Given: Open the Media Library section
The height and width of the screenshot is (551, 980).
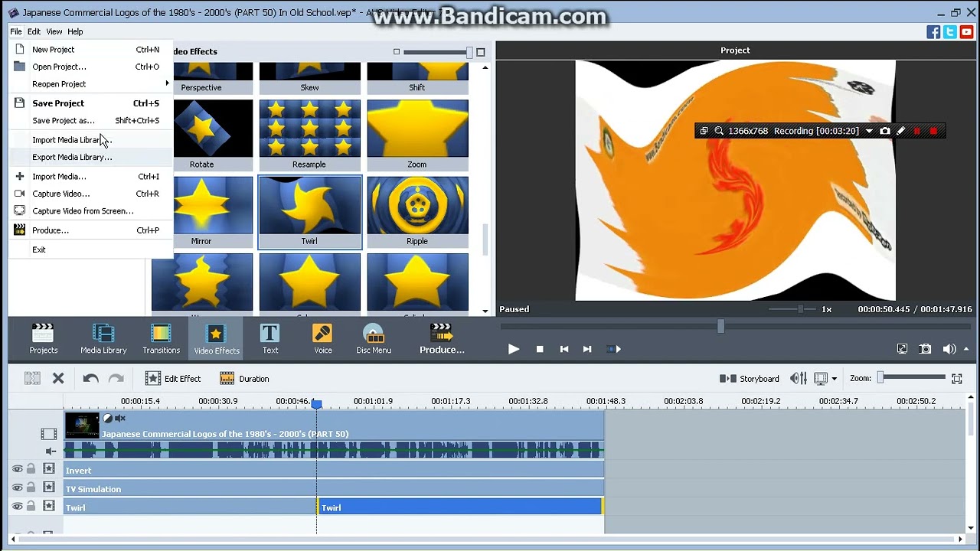Looking at the screenshot, I should (x=103, y=339).
